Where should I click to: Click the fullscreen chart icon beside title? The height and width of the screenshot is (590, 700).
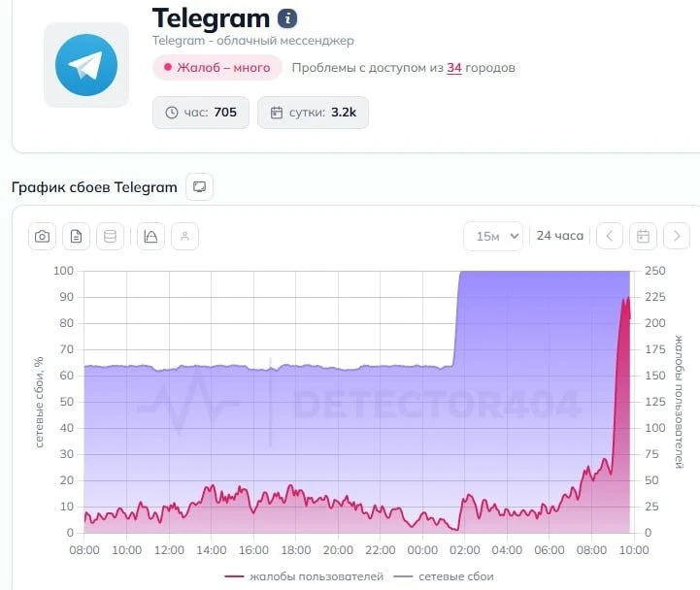(200, 186)
